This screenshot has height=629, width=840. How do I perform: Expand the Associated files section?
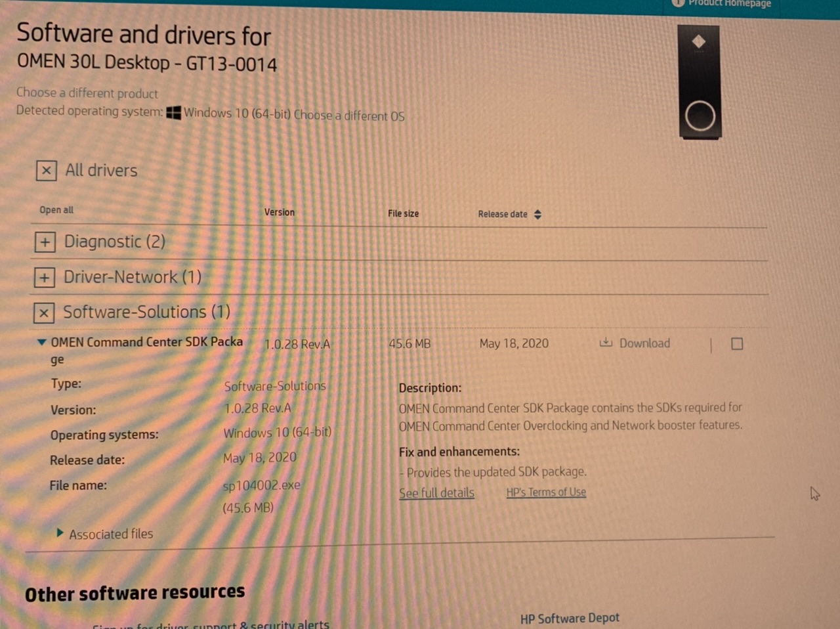[x=59, y=533]
